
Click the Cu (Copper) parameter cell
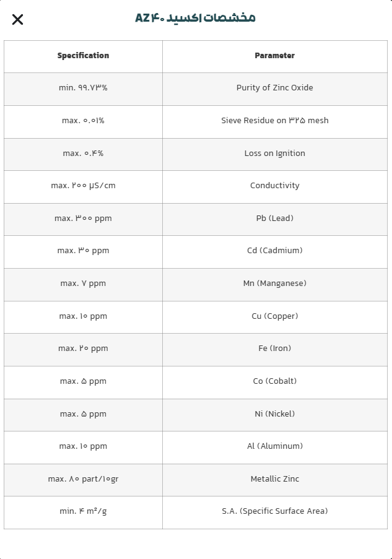click(274, 316)
